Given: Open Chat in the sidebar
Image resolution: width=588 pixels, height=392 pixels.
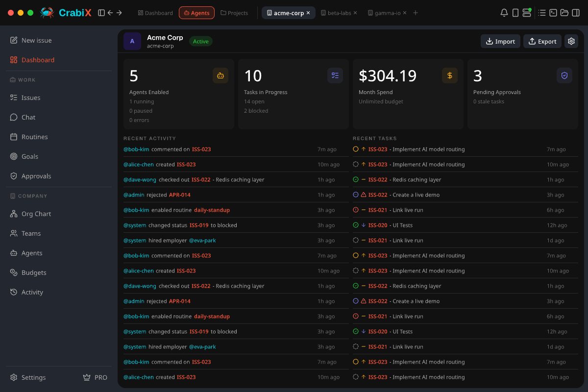Looking at the screenshot, I should (59, 117).
